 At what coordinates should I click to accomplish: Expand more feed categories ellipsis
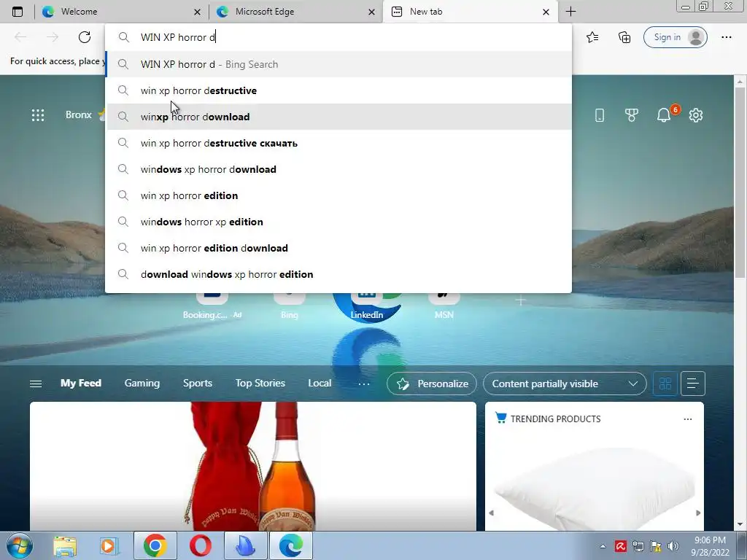[x=363, y=384]
